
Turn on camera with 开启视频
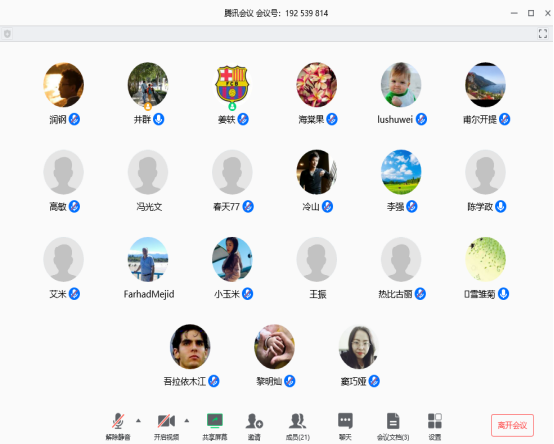click(166, 427)
